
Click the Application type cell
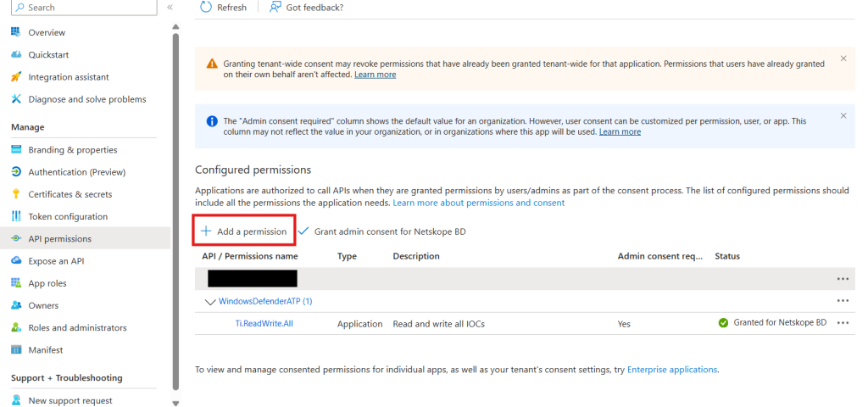pyautogui.click(x=359, y=323)
